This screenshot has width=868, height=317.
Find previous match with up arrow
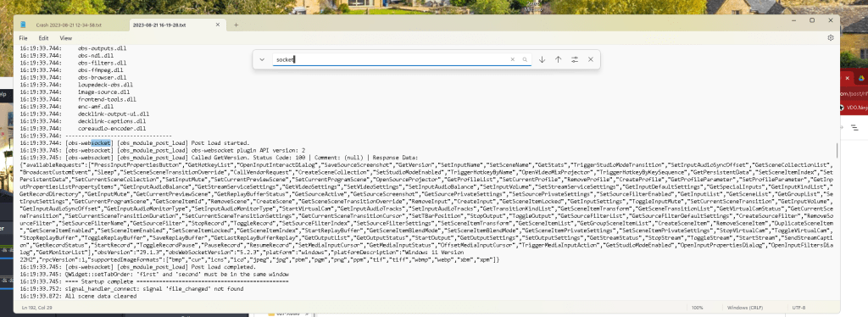pyautogui.click(x=558, y=59)
